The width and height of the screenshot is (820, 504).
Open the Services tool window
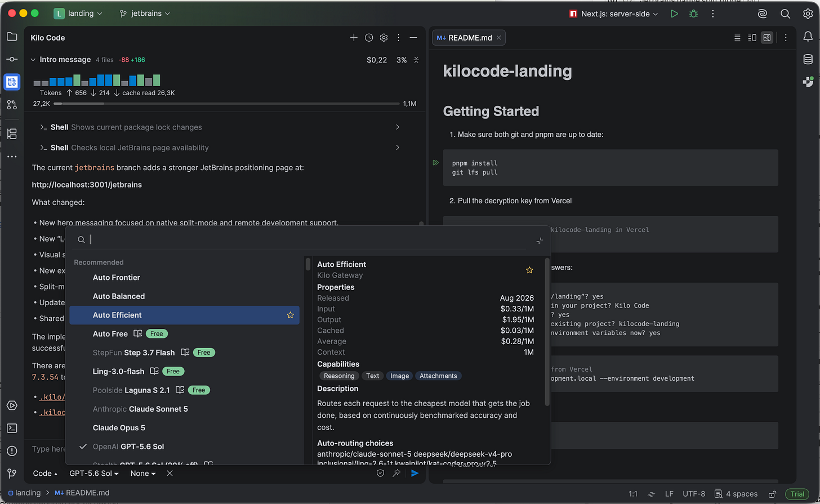[12, 405]
